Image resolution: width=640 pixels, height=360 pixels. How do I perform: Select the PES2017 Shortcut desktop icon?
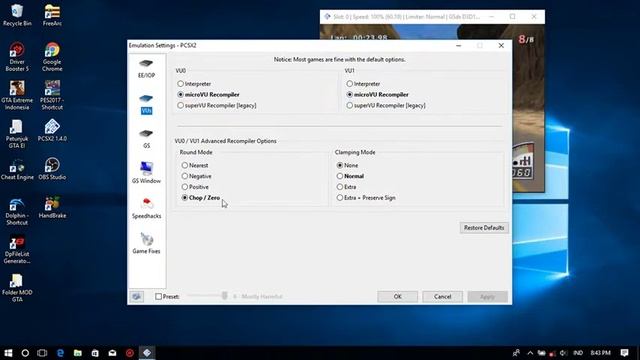[52, 96]
